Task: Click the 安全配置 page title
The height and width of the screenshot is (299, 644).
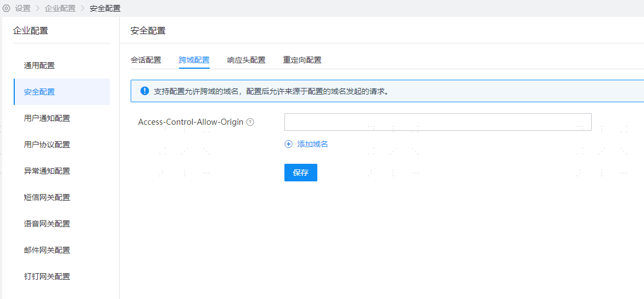Action: pos(148,30)
